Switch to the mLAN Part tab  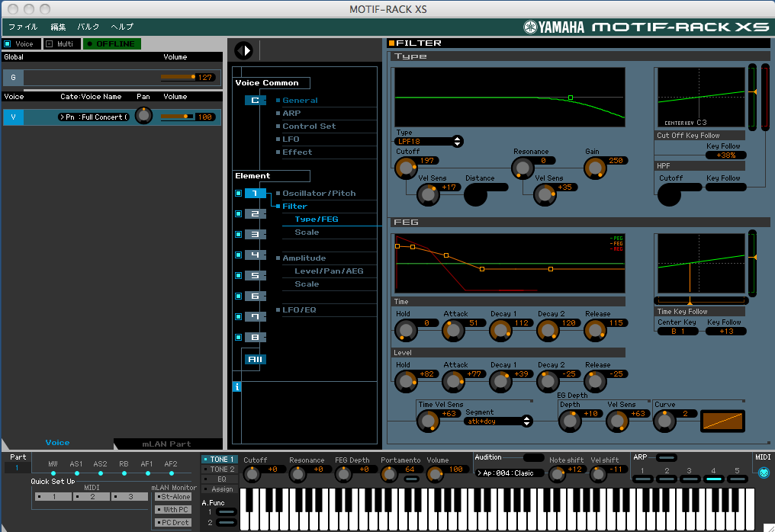tap(167, 444)
